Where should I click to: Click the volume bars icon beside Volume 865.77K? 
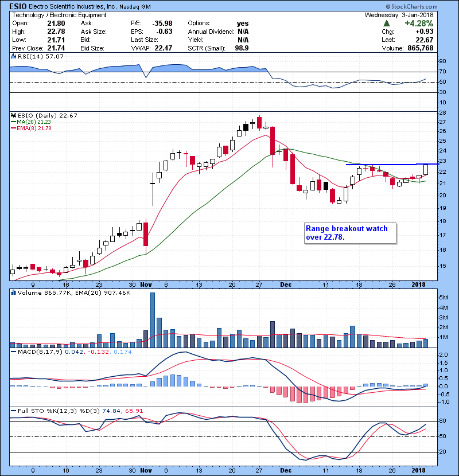tap(13, 292)
